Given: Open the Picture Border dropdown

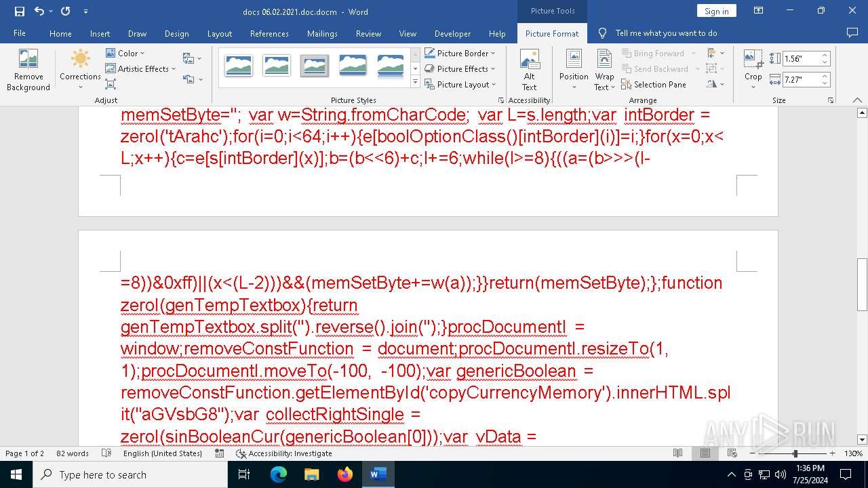Looking at the screenshot, I should click(x=460, y=53).
